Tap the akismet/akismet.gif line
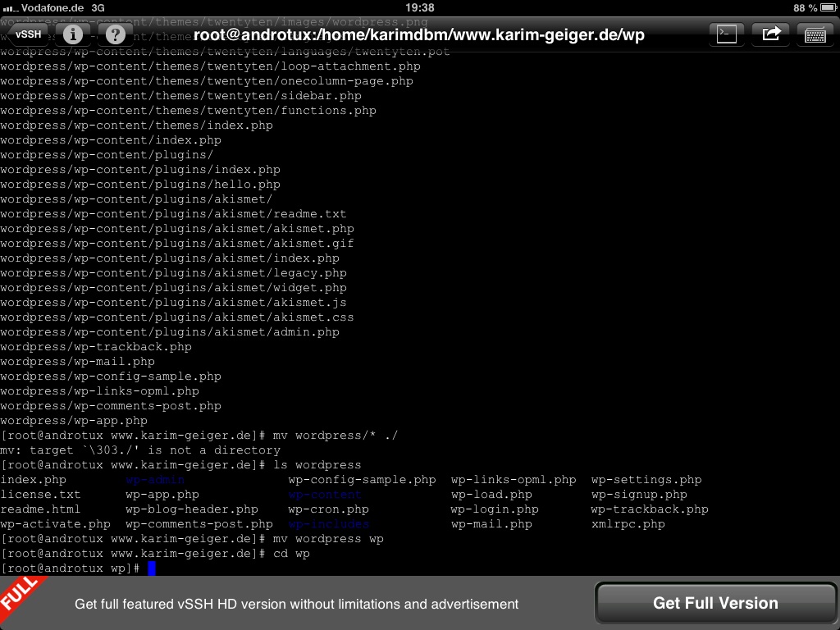 tap(177, 243)
